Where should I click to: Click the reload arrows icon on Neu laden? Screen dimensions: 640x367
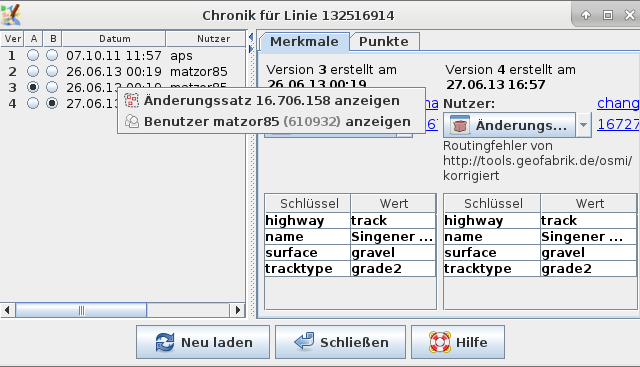tap(164, 342)
